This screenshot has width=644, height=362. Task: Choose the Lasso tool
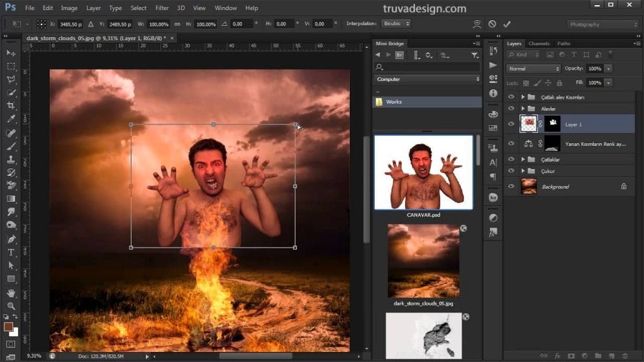(x=11, y=80)
